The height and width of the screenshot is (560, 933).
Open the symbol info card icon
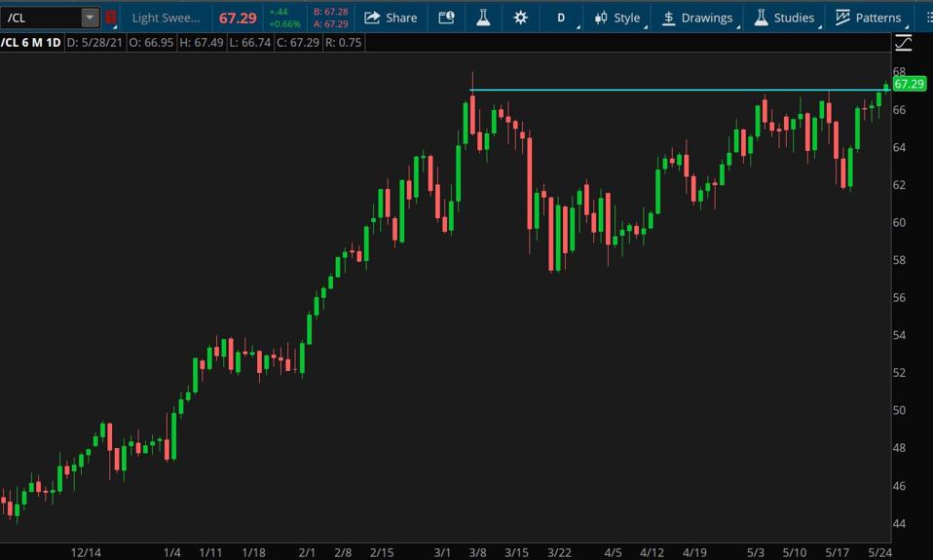446,18
